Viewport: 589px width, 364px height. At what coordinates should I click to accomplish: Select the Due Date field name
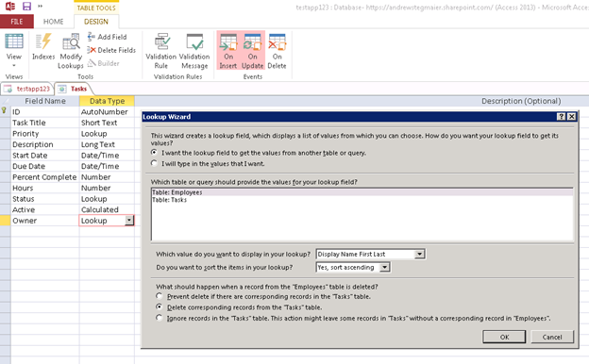tap(45, 166)
